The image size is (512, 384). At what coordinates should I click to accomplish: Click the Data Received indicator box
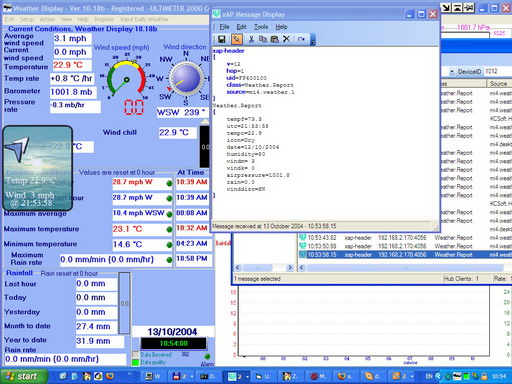[135, 354]
